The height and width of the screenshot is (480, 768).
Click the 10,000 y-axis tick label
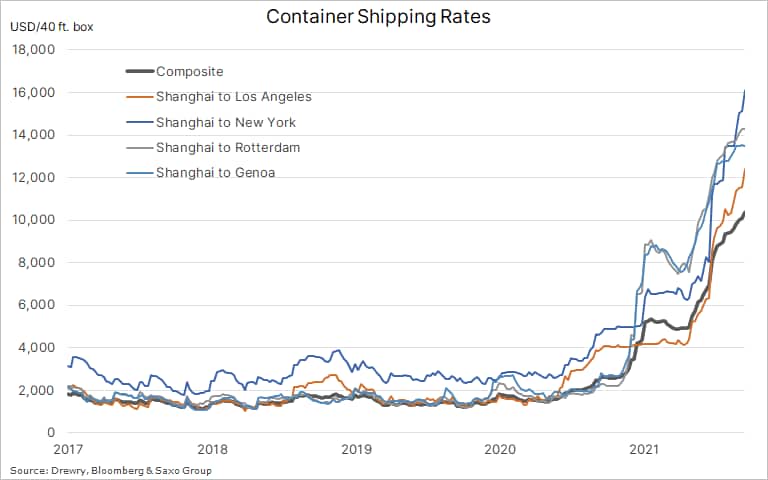35,220
